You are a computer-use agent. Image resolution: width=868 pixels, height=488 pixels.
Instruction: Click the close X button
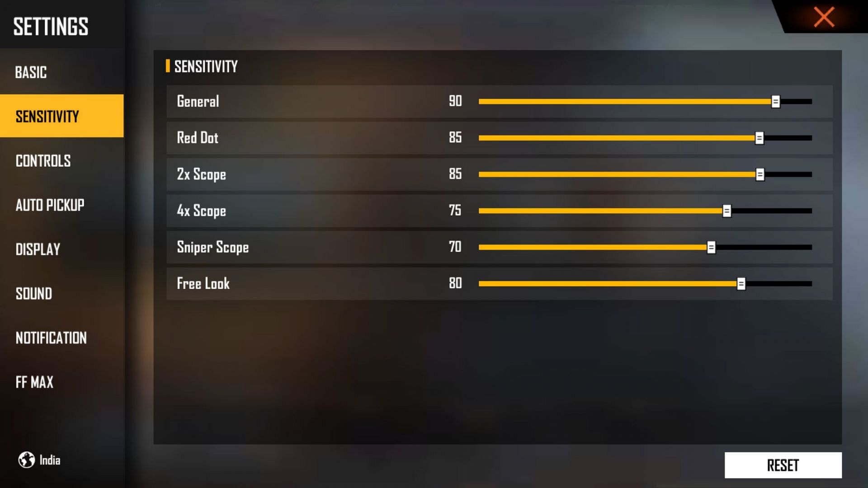[x=824, y=17]
